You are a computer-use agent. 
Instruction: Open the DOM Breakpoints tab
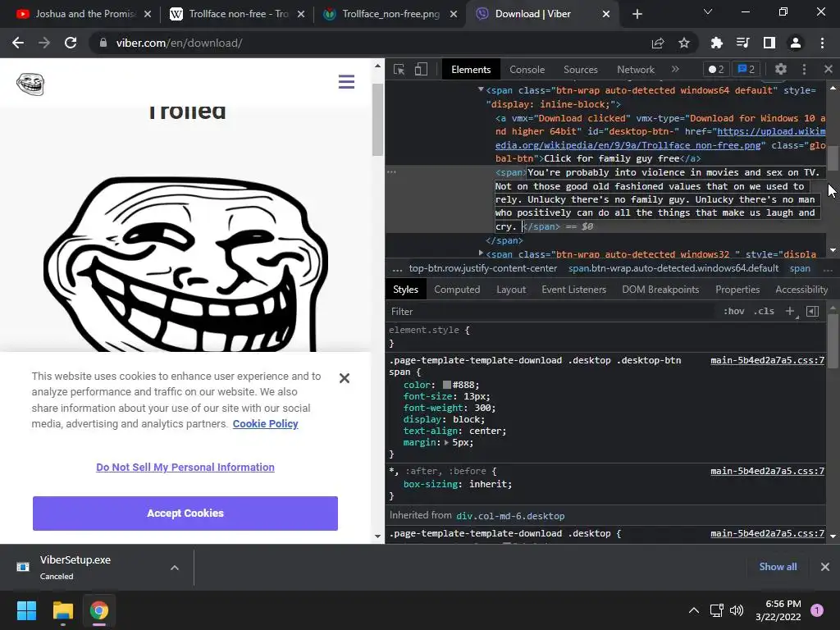(x=660, y=290)
